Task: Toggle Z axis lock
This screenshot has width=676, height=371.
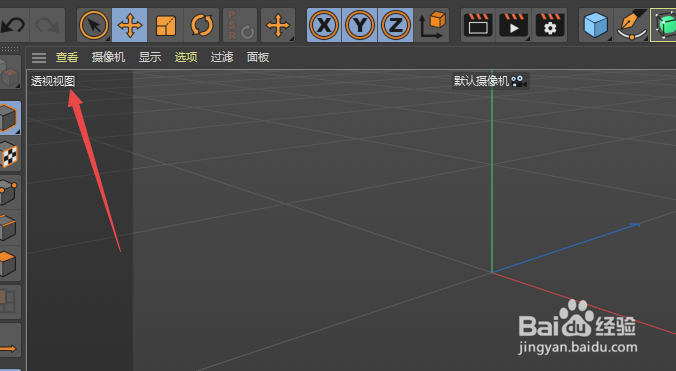Action: (395, 25)
